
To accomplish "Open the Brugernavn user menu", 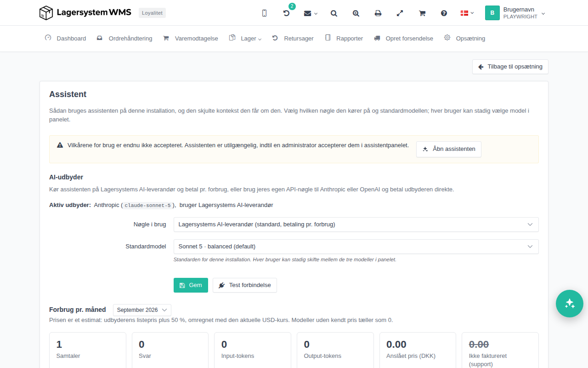I will click(515, 13).
